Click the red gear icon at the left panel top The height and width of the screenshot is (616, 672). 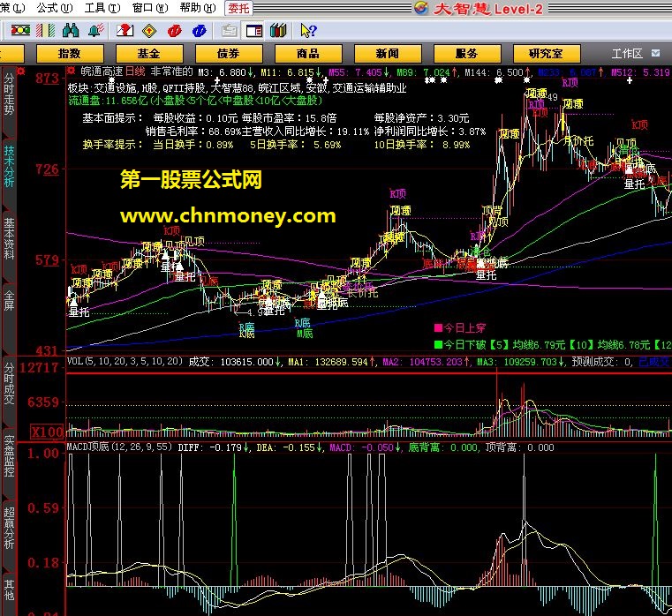point(21,71)
